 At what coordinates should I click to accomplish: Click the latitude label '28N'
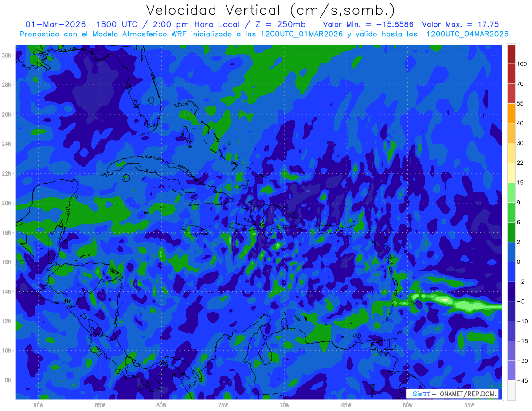tap(7, 85)
